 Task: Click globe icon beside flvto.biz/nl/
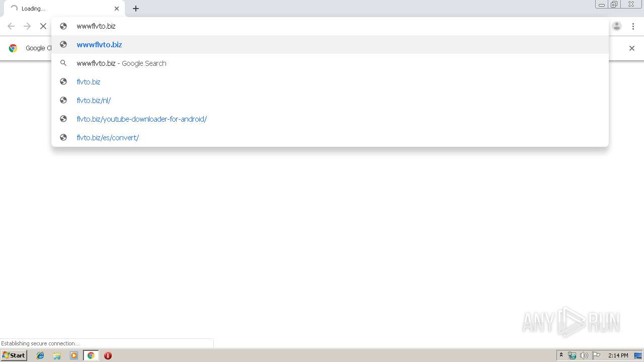pos(63,101)
